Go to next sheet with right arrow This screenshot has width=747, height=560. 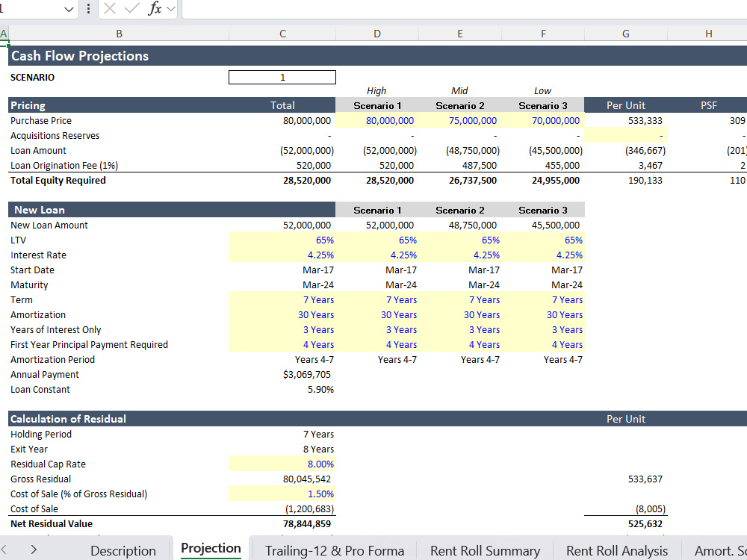34,549
